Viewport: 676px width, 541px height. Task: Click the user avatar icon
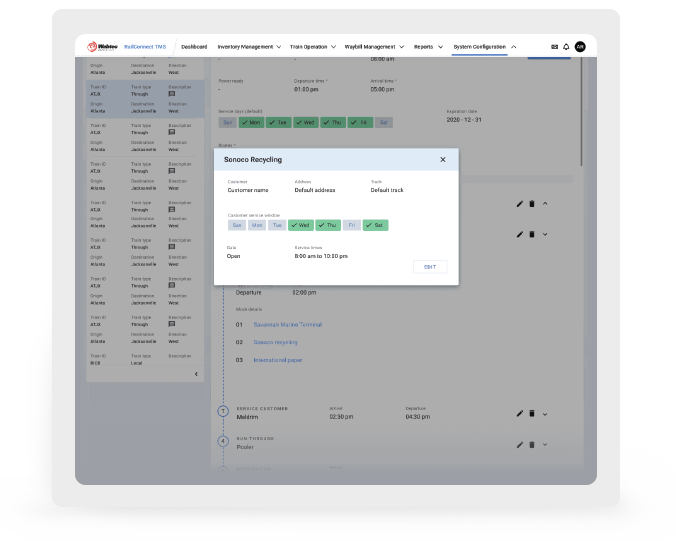coord(580,46)
